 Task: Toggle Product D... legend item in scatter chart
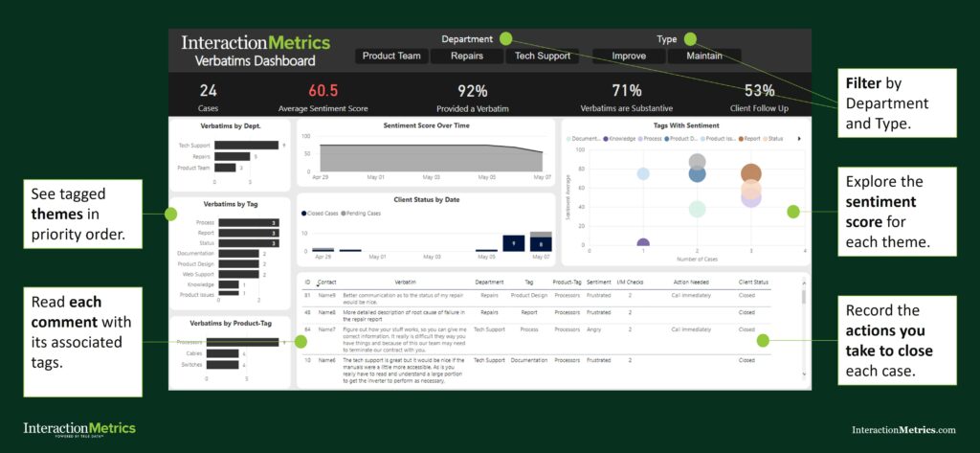[x=679, y=139]
